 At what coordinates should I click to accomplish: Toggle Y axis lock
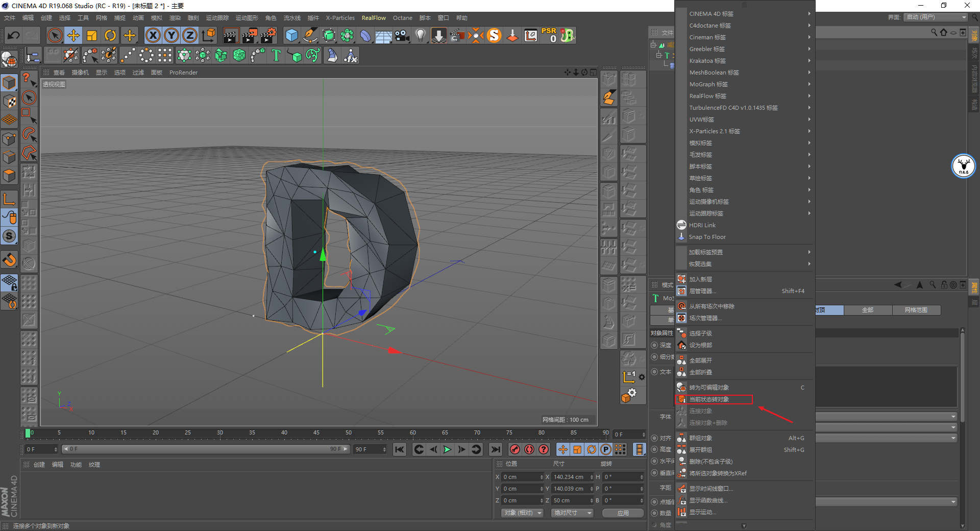(171, 35)
